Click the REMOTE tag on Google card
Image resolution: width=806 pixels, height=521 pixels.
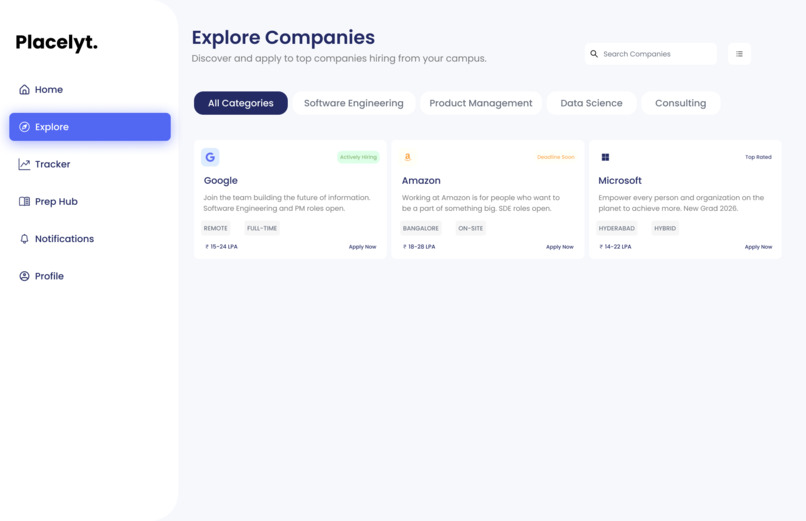(x=215, y=228)
